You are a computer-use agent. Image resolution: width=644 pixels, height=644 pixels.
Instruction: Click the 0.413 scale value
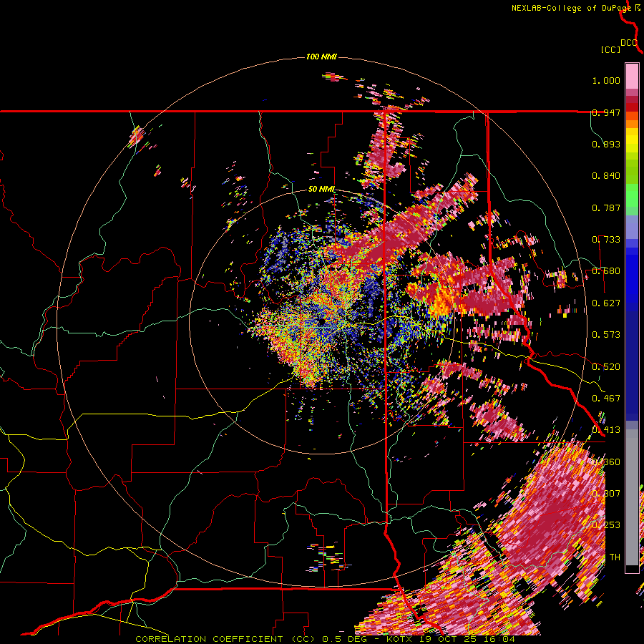tap(606, 430)
